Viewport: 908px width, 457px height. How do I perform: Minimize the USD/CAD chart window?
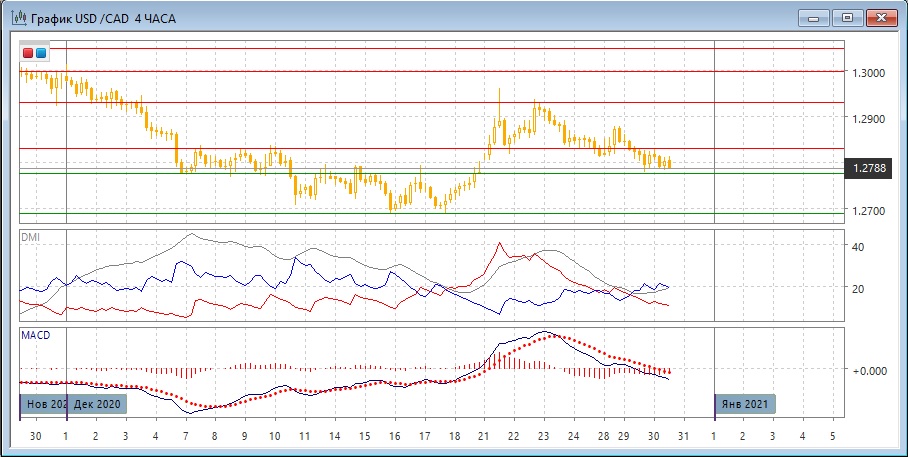coord(815,17)
